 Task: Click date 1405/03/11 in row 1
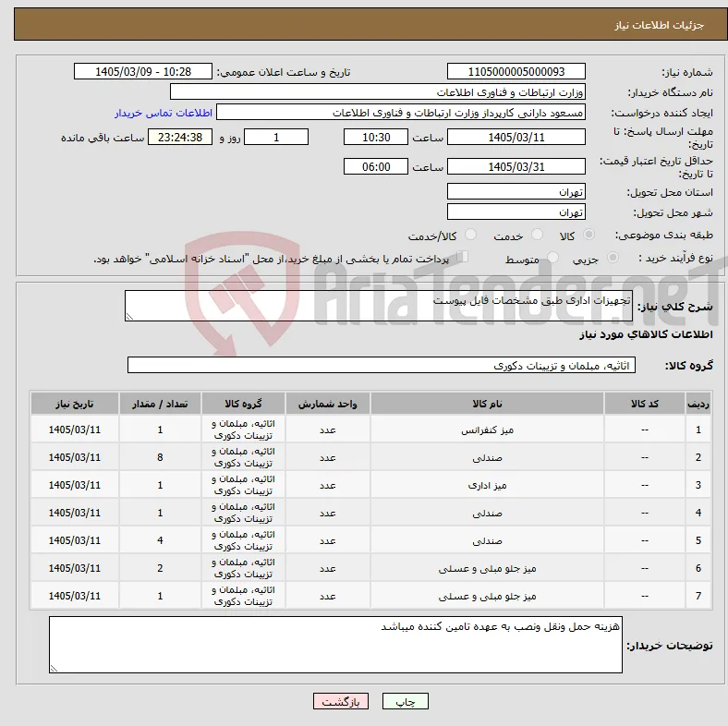[75, 430]
